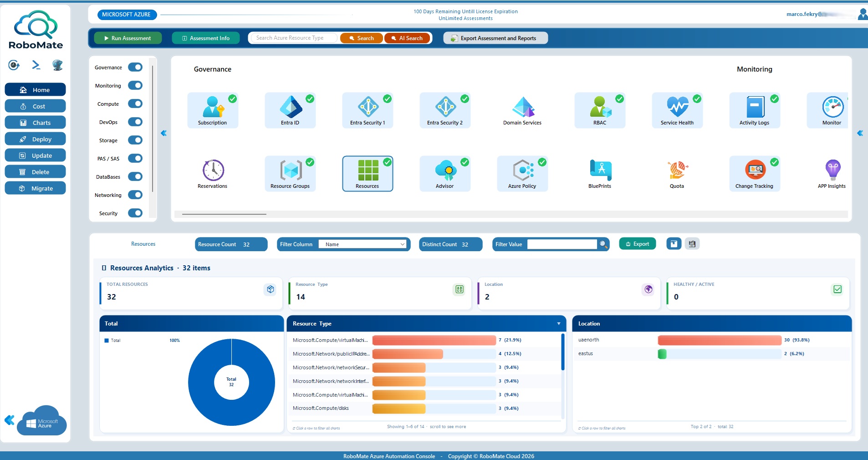868x460 pixels.
Task: Click the uaenorth location bar
Action: (x=720, y=340)
